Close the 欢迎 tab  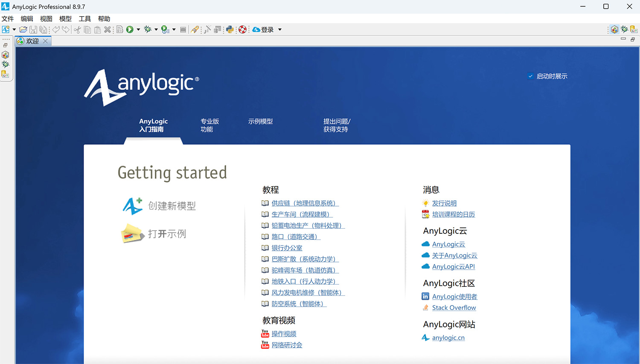[45, 41]
